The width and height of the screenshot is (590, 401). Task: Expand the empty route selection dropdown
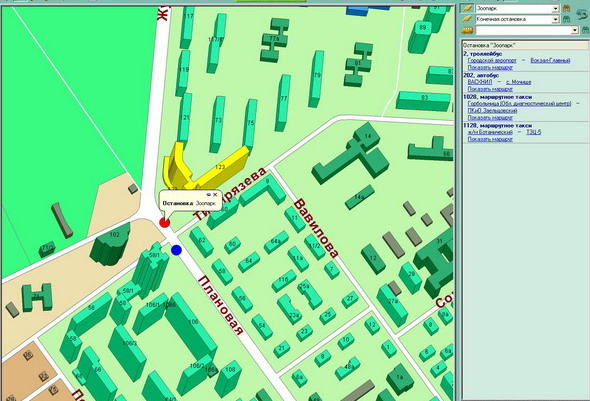tap(574, 30)
